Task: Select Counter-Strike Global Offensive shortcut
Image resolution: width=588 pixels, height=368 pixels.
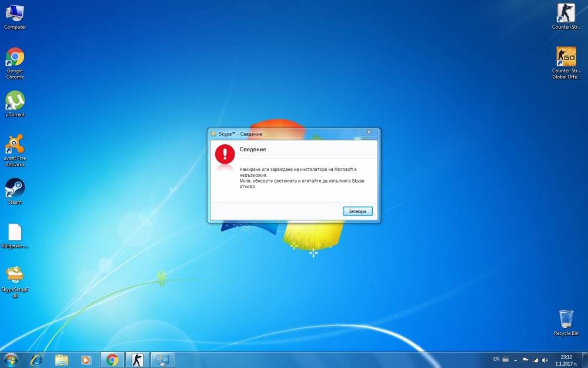Action: [566, 63]
